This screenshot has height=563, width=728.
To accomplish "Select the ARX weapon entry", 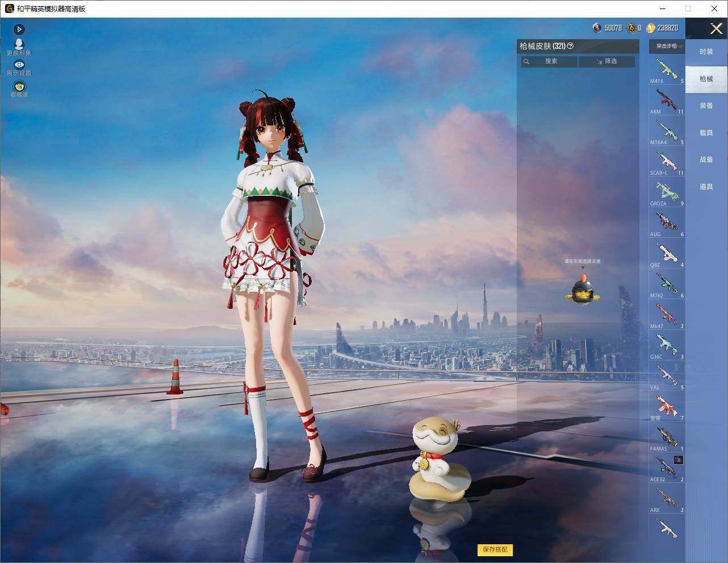I will (667, 499).
